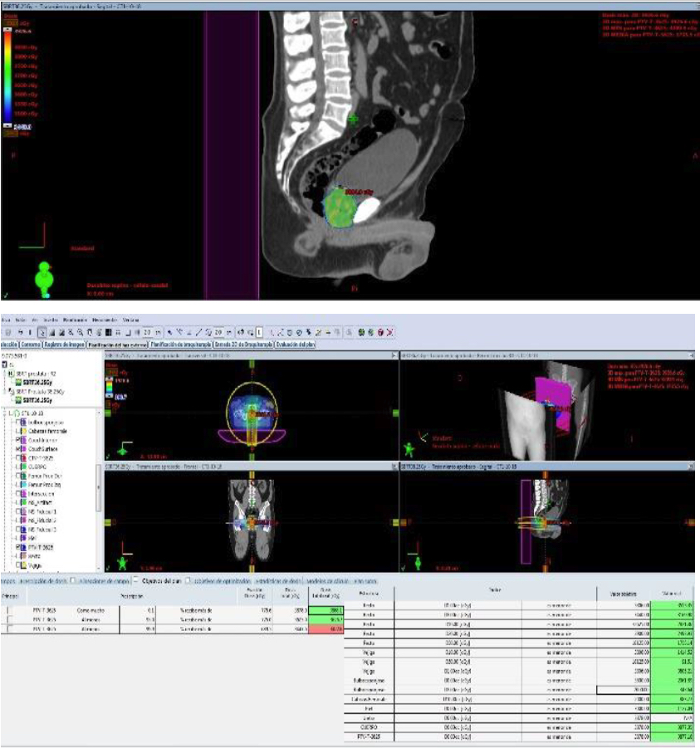The image size is (700, 748).
Task: Click green patient orientation figure in frontal view
Action: tap(123, 563)
